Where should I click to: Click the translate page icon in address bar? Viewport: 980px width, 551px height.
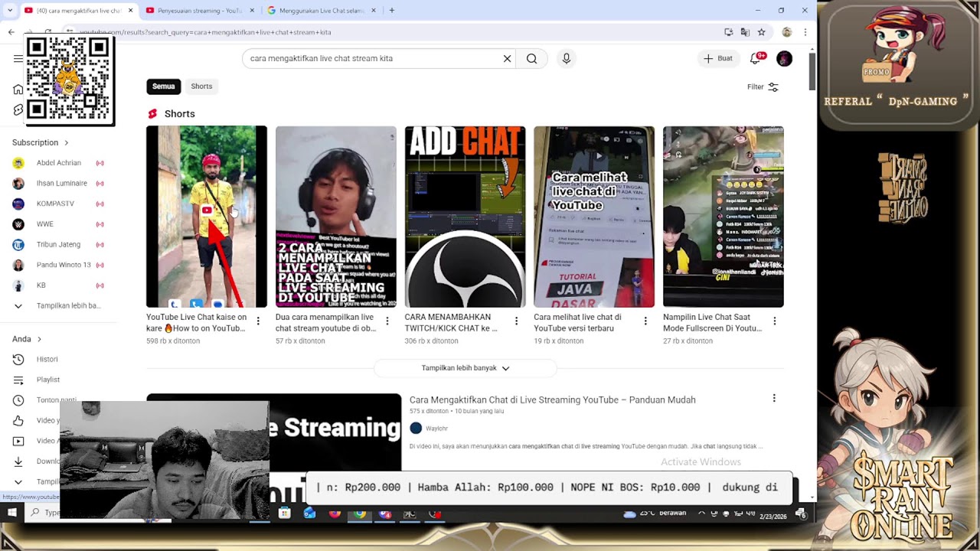point(745,32)
